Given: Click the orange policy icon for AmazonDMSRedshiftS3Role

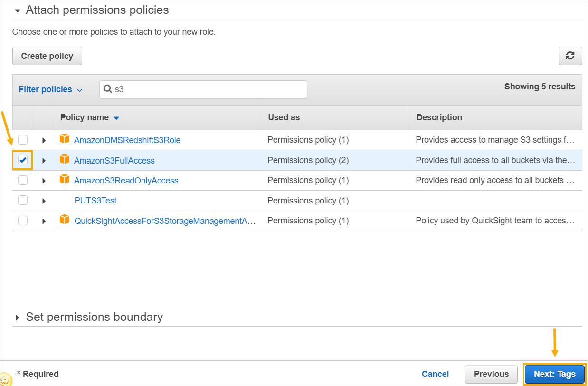Looking at the screenshot, I should tap(65, 139).
